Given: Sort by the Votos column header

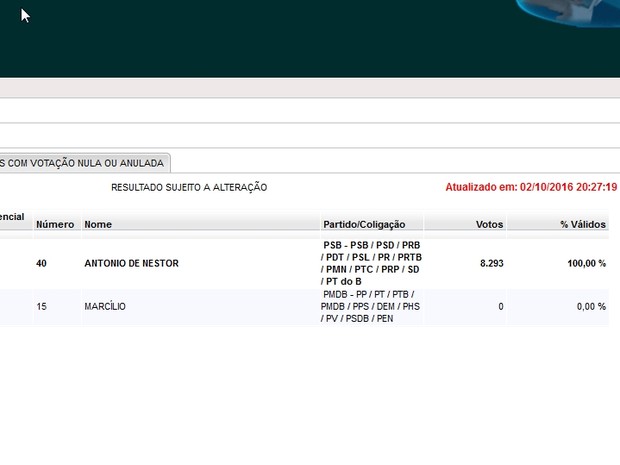Looking at the screenshot, I should point(489,224).
